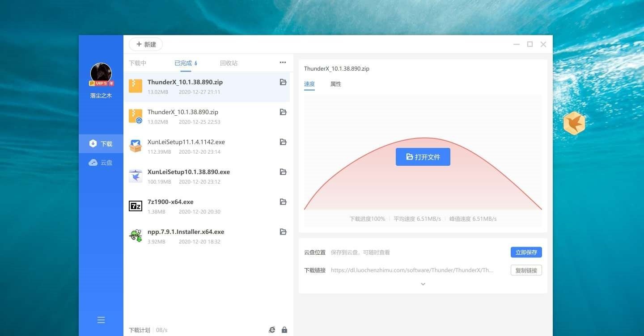Click the browser integration icon in status bar
The width and height of the screenshot is (644, 336).
pyautogui.click(x=272, y=330)
